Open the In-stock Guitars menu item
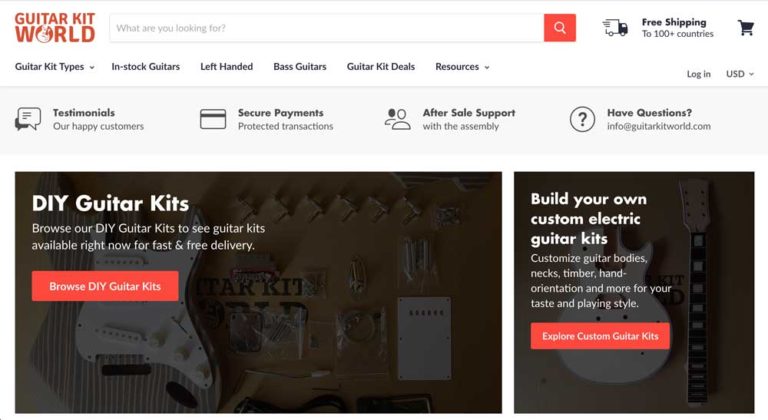The image size is (768, 420). click(x=145, y=67)
